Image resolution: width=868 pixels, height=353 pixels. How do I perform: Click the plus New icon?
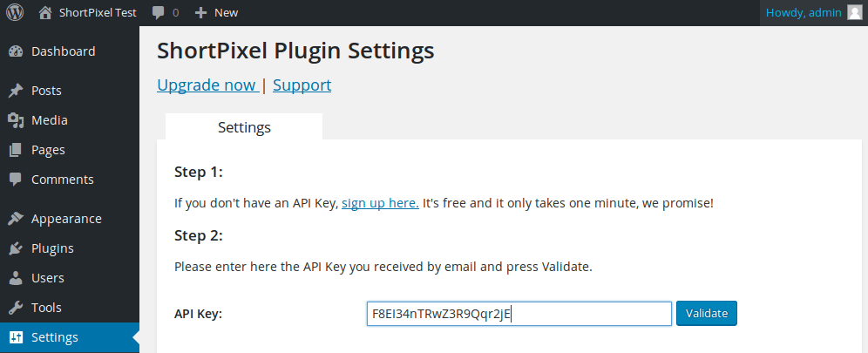tap(201, 13)
